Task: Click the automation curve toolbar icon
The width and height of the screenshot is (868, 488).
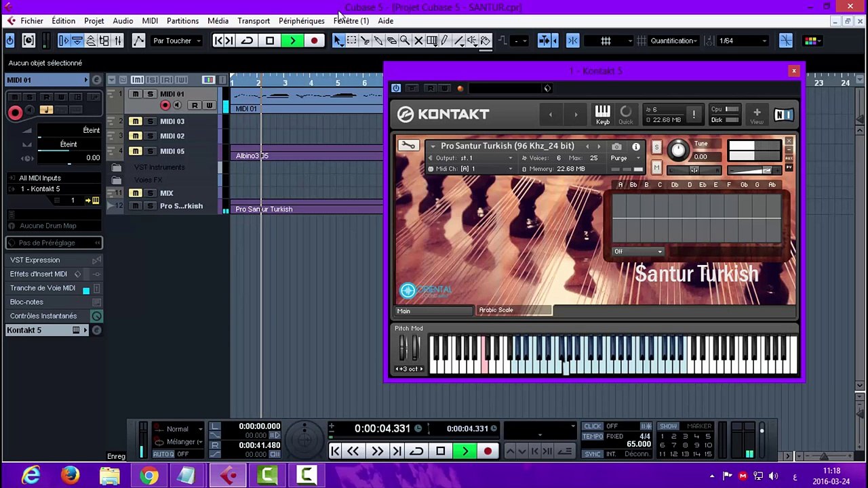Action: tap(138, 41)
